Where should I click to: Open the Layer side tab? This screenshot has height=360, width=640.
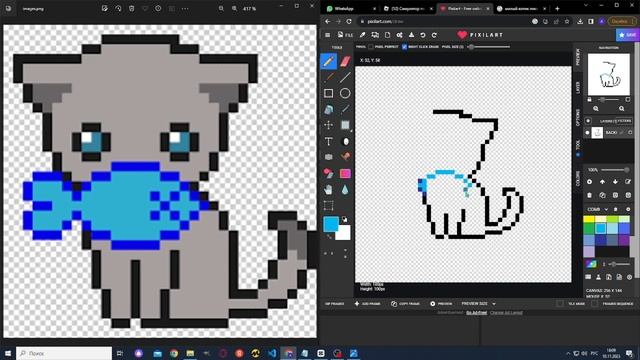click(x=578, y=87)
